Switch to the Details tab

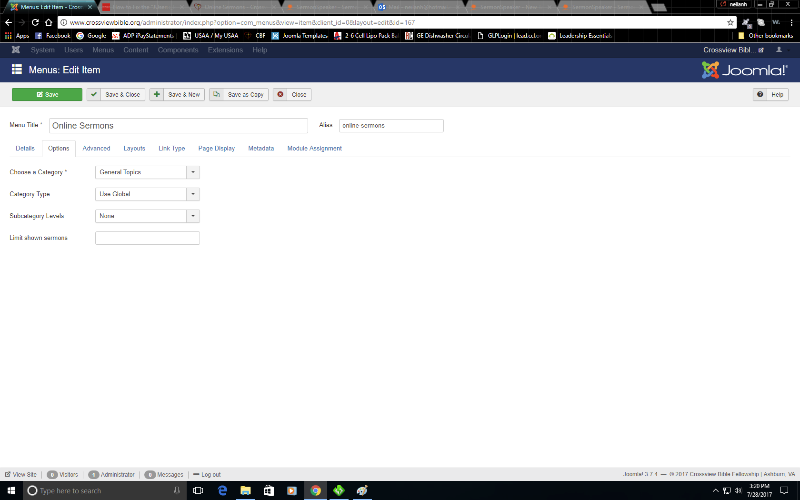pos(25,148)
